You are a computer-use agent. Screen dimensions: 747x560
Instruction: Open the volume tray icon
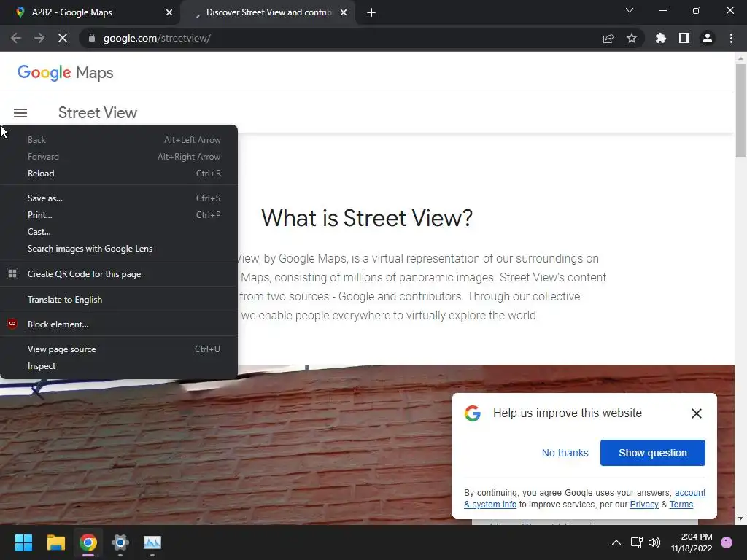(654, 542)
